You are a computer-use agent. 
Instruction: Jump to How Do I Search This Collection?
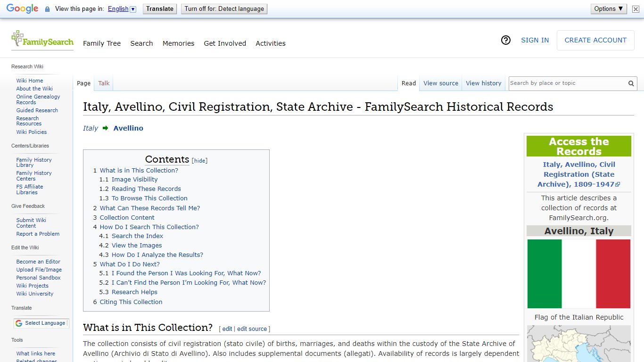[x=149, y=227]
